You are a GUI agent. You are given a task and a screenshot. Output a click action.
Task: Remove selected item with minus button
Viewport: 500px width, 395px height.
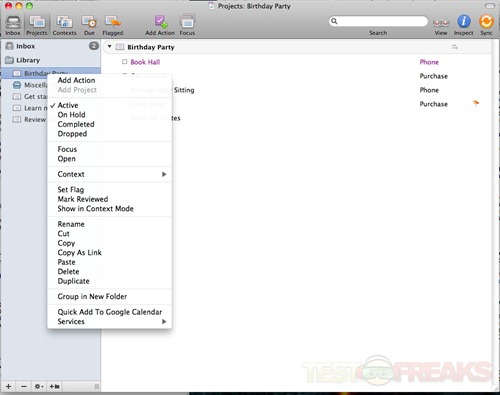tap(24, 386)
